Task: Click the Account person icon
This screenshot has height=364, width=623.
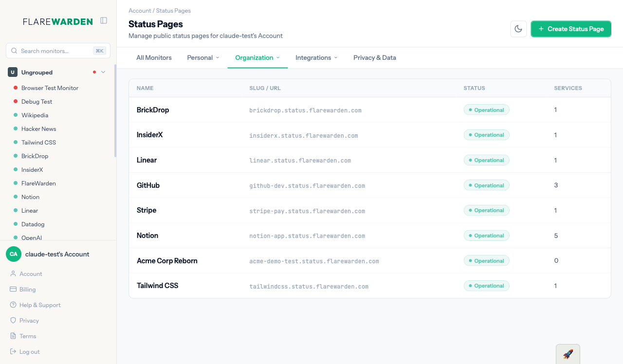Action: pyautogui.click(x=14, y=274)
